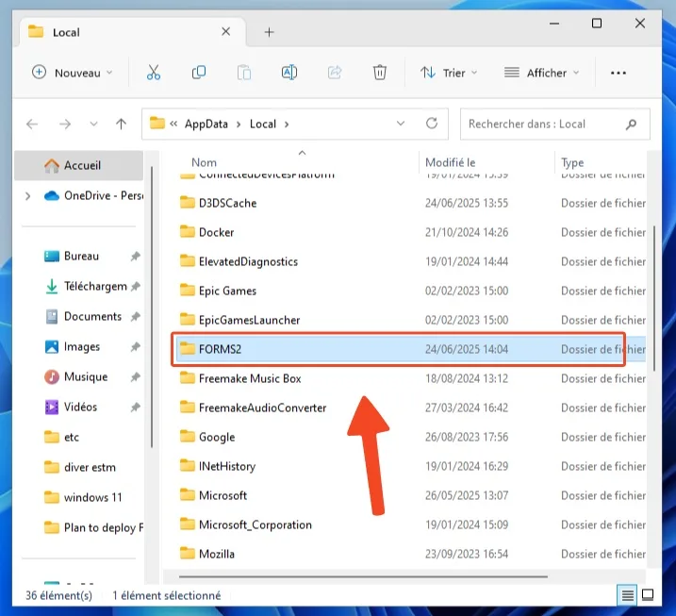Screen dimensions: 676x616
Task: Switch to large thumbnails view icon
Action: 649,595
